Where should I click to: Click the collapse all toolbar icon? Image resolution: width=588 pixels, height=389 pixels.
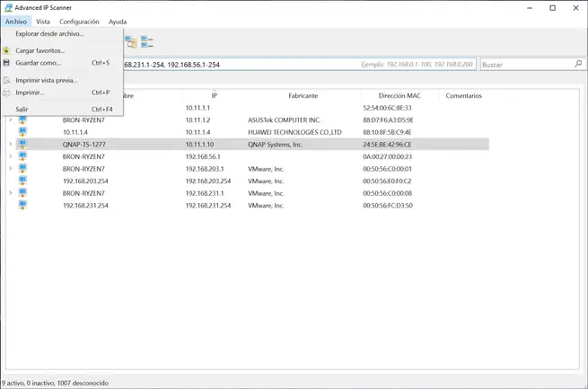point(146,42)
